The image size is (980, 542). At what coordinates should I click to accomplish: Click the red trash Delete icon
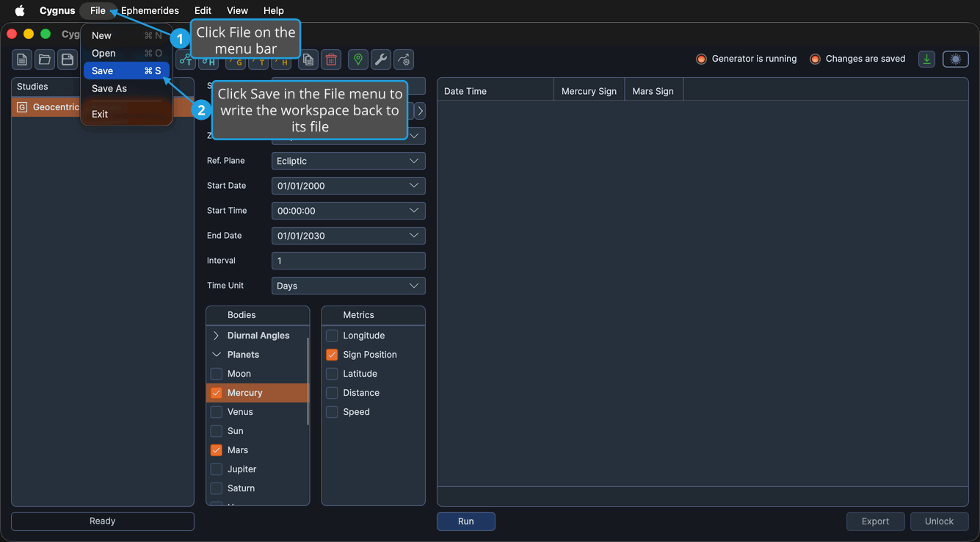pyautogui.click(x=331, y=59)
